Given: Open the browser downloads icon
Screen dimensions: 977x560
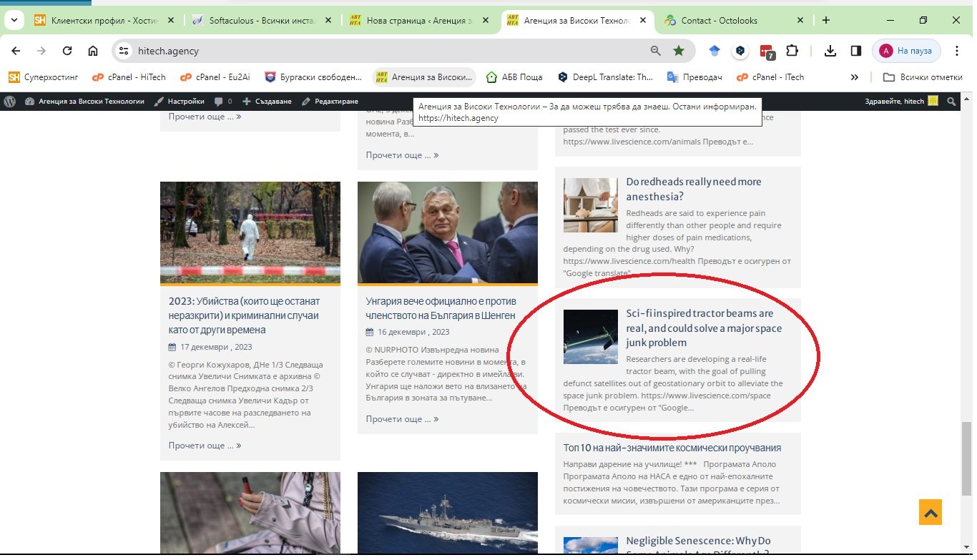Looking at the screenshot, I should [x=830, y=51].
